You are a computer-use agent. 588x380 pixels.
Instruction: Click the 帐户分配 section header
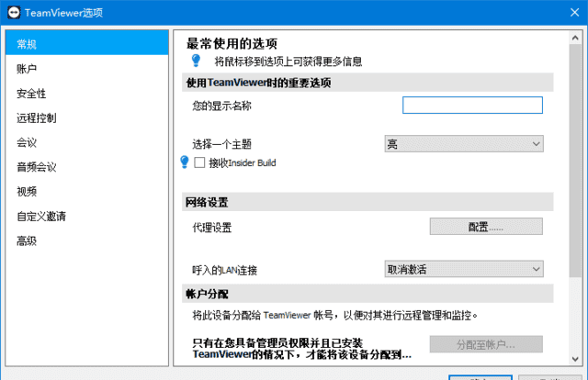tap(367, 294)
